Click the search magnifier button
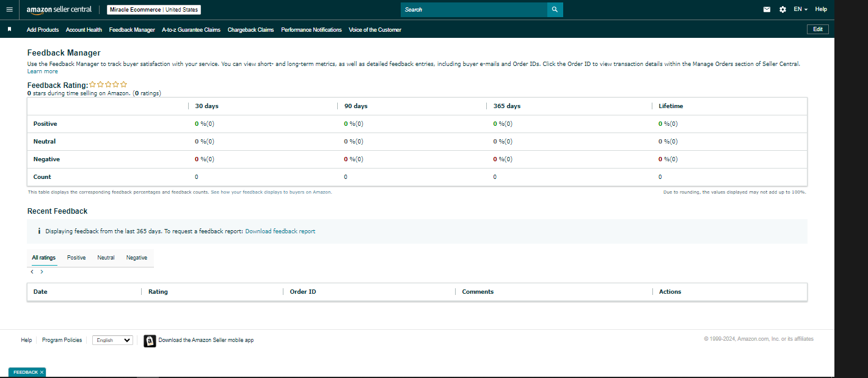Screen dimensions: 868x378 555,10
